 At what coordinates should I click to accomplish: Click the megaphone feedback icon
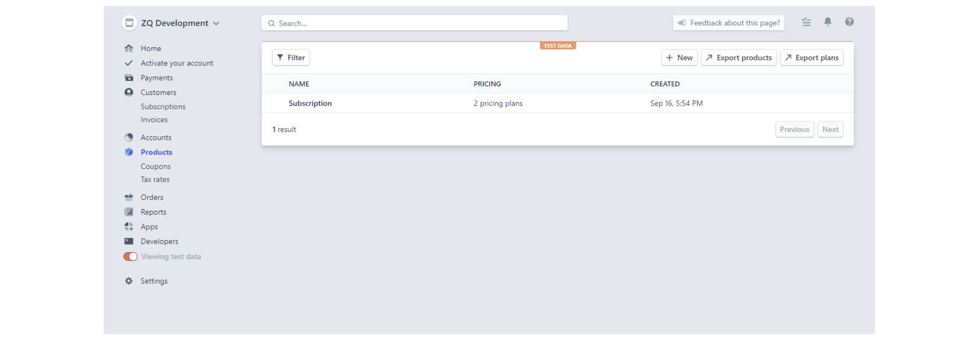pos(682,23)
